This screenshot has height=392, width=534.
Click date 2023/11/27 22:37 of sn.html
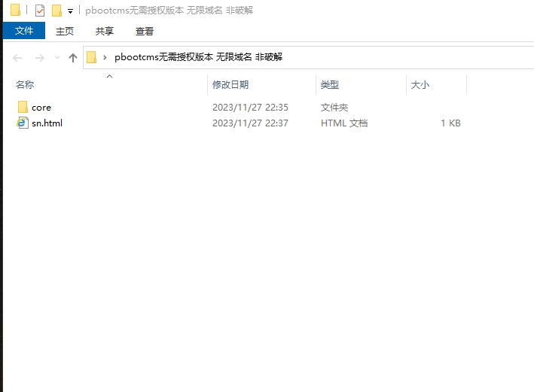coord(250,123)
